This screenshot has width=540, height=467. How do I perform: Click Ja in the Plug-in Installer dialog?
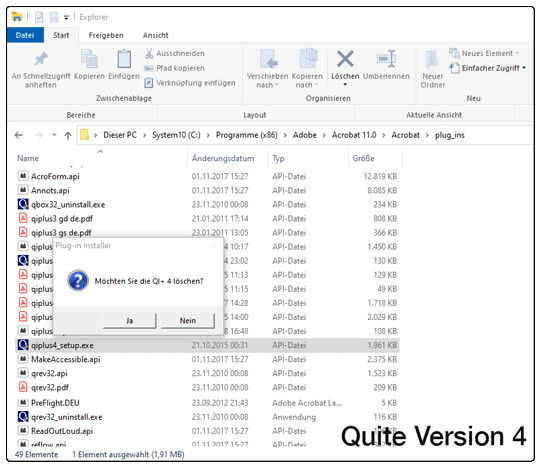coord(129,321)
